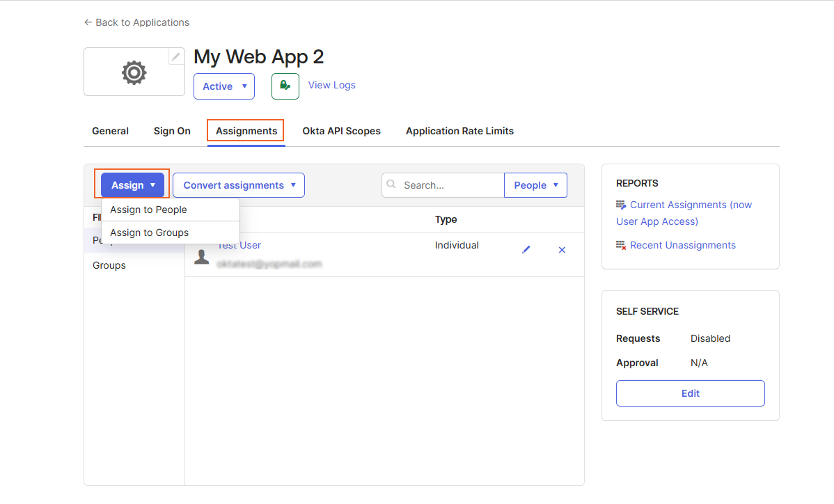Choose Assign to Groups menu option
Screen dimensions: 834x504
coord(149,233)
